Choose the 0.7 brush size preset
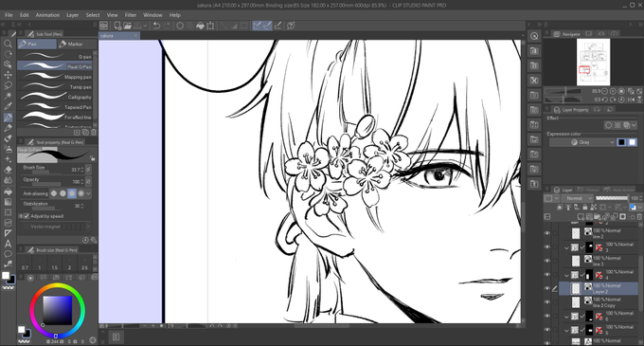The height and width of the screenshot is (346, 644). tap(25, 264)
